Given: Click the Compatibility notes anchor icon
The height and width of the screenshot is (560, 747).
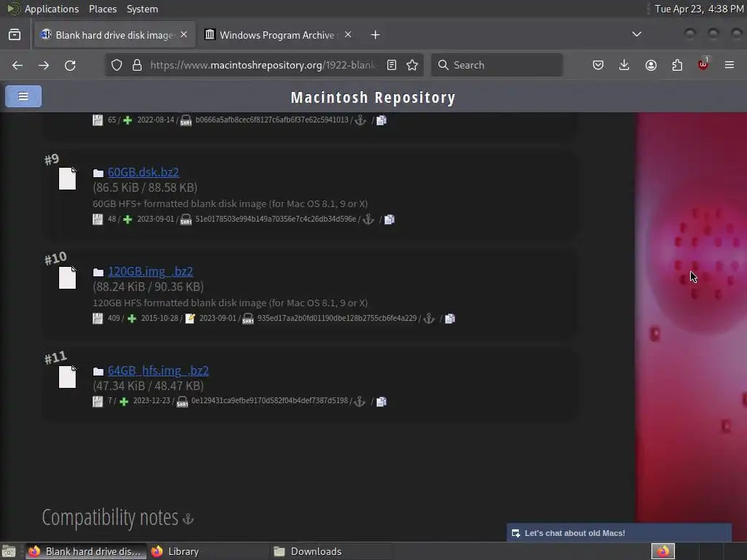Looking at the screenshot, I should pos(188,518).
